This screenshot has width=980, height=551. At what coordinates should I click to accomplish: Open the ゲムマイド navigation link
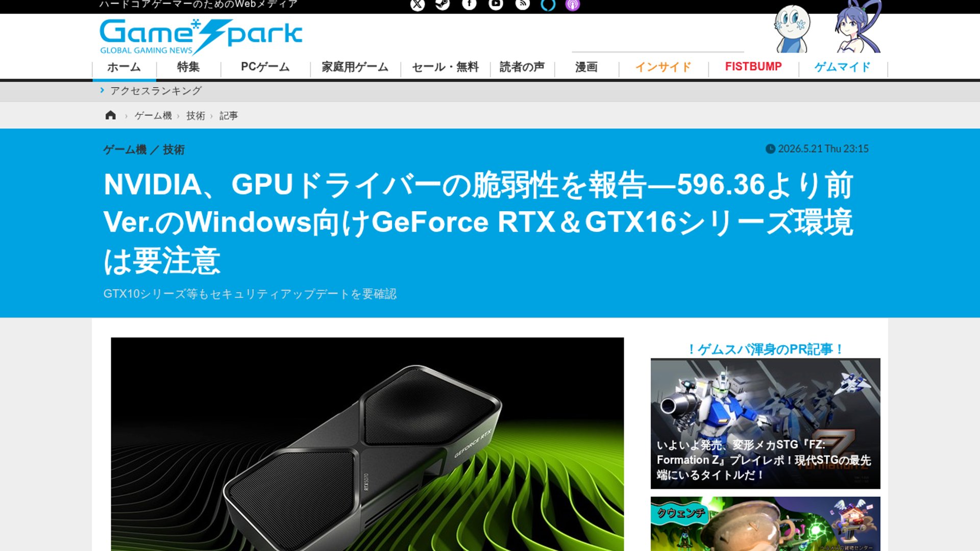click(x=843, y=67)
